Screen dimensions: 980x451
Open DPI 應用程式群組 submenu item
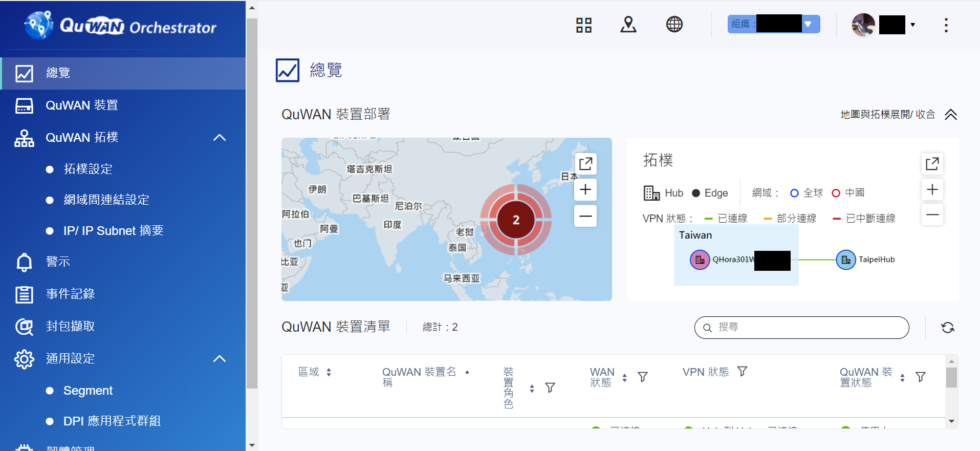112,421
